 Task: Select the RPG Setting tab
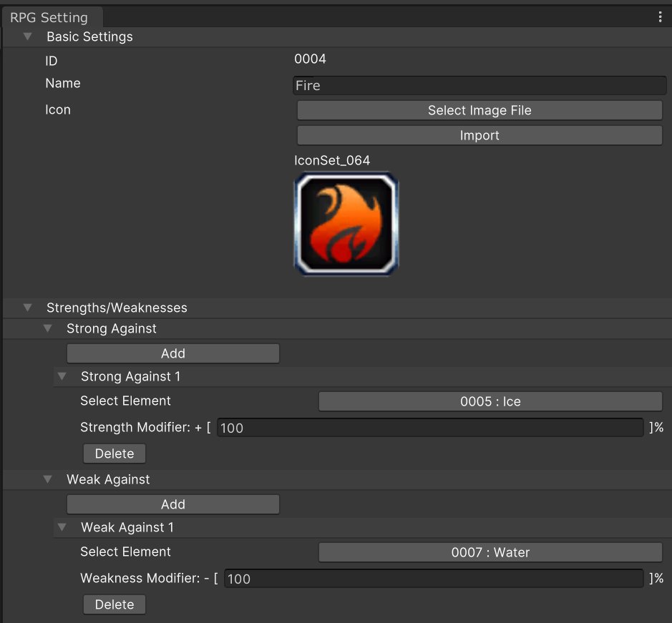click(50, 17)
